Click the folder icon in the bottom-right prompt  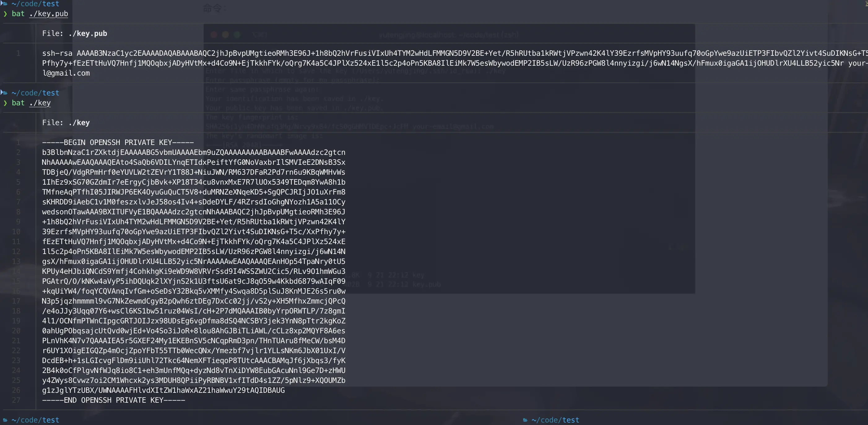(525, 420)
